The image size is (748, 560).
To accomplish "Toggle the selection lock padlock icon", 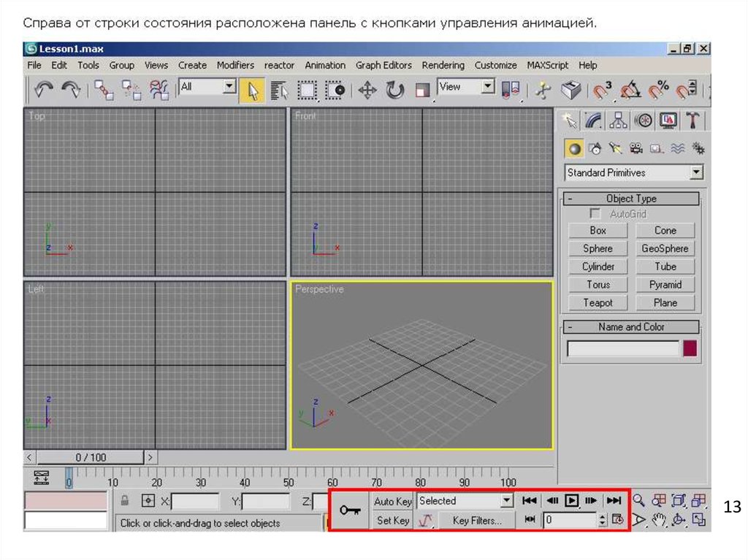I will 125,502.
